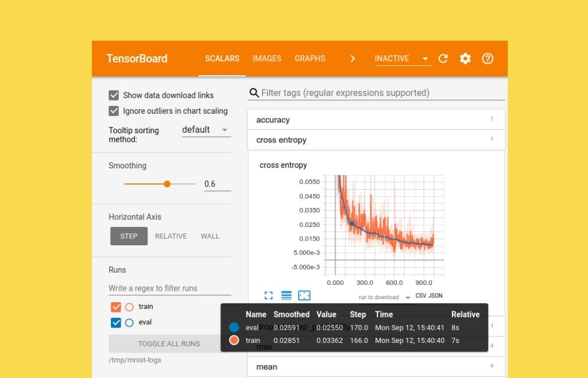Image resolution: width=588 pixels, height=378 pixels.
Task: Download cross entropy data as JSON
Action: (435, 296)
